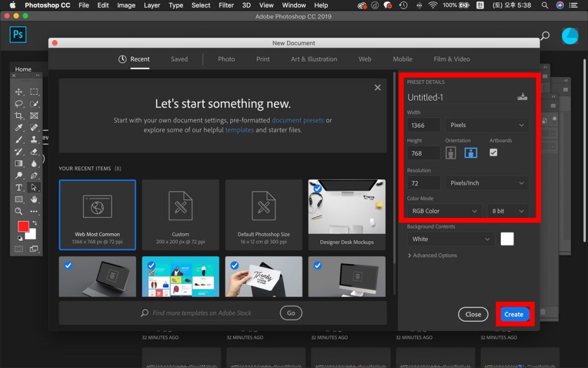
Task: Follow the templates link
Action: [239, 130]
